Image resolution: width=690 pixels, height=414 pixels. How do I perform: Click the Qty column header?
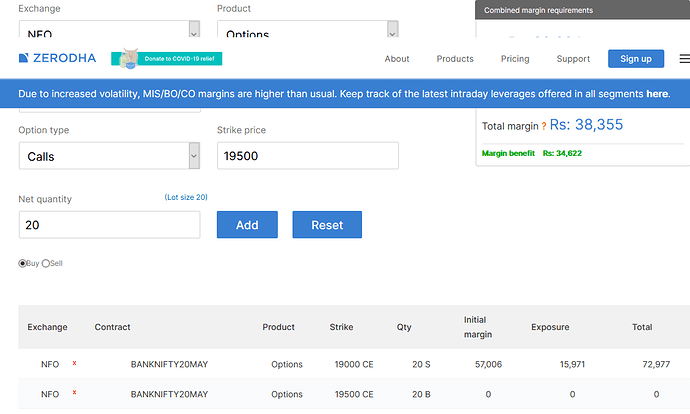tap(404, 327)
